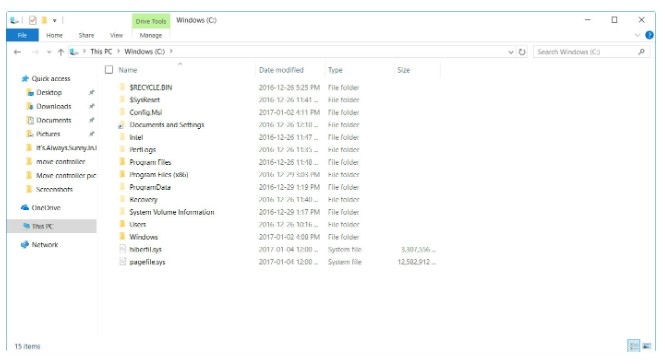Open Pictures in Quick access

(x=48, y=134)
